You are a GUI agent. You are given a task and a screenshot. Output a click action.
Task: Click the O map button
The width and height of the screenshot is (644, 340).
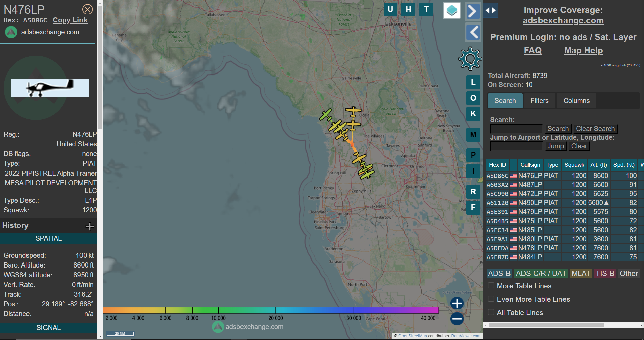[x=473, y=98]
